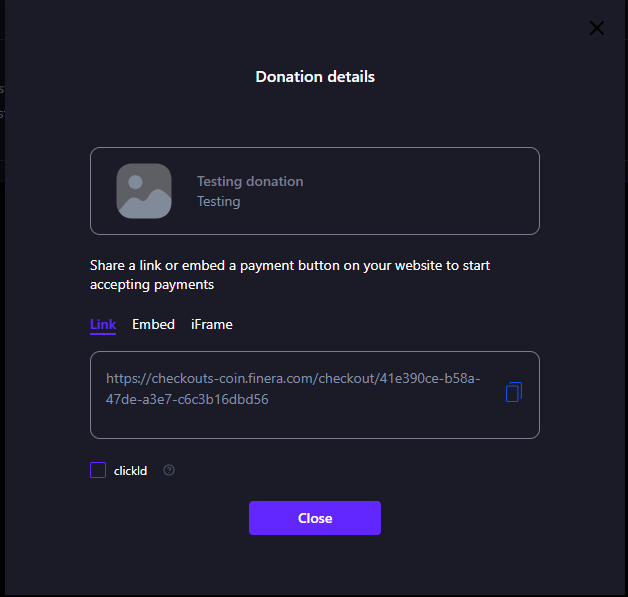Enable the clickId checkbox
This screenshot has width=628, height=597.
98,470
